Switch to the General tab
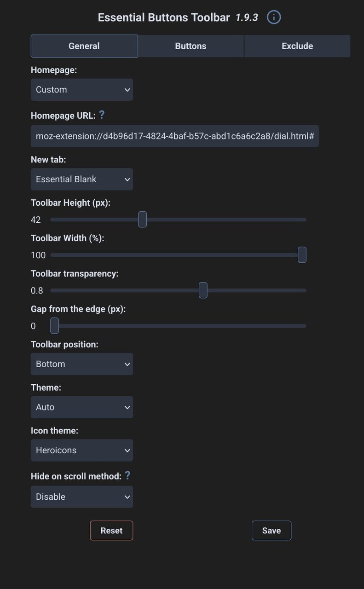Viewport: 364px width, 589px height. [x=84, y=46]
